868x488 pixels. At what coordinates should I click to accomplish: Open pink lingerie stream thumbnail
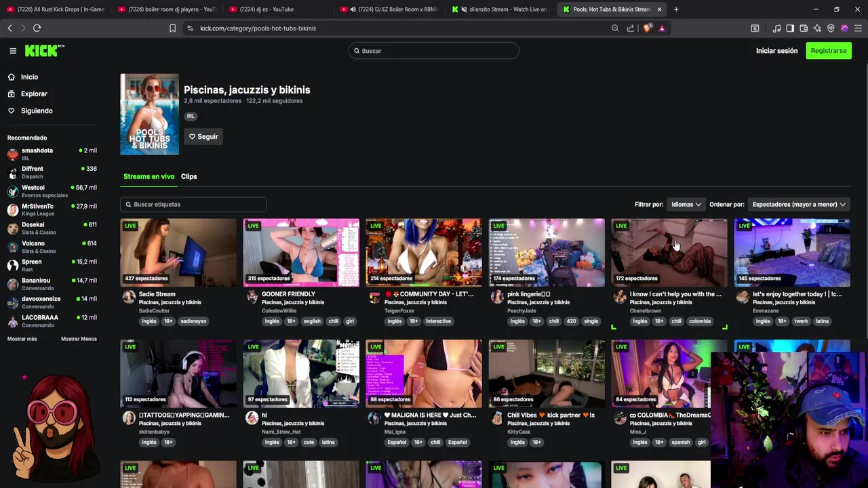coord(547,252)
